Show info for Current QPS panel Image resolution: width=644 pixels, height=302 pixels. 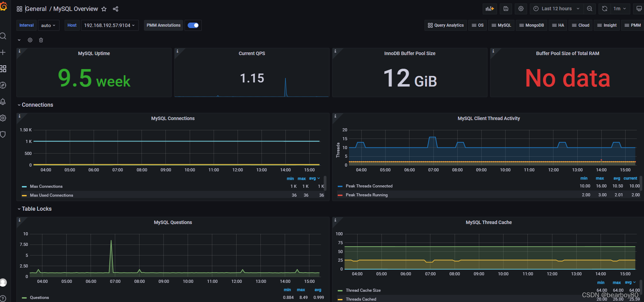tap(177, 51)
